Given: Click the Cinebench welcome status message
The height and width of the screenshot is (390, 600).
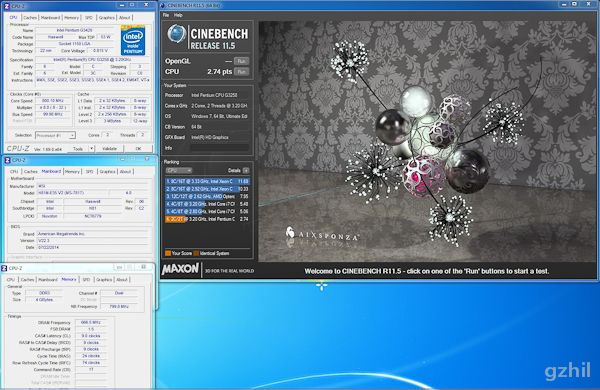Looking at the screenshot, I should click(427, 271).
